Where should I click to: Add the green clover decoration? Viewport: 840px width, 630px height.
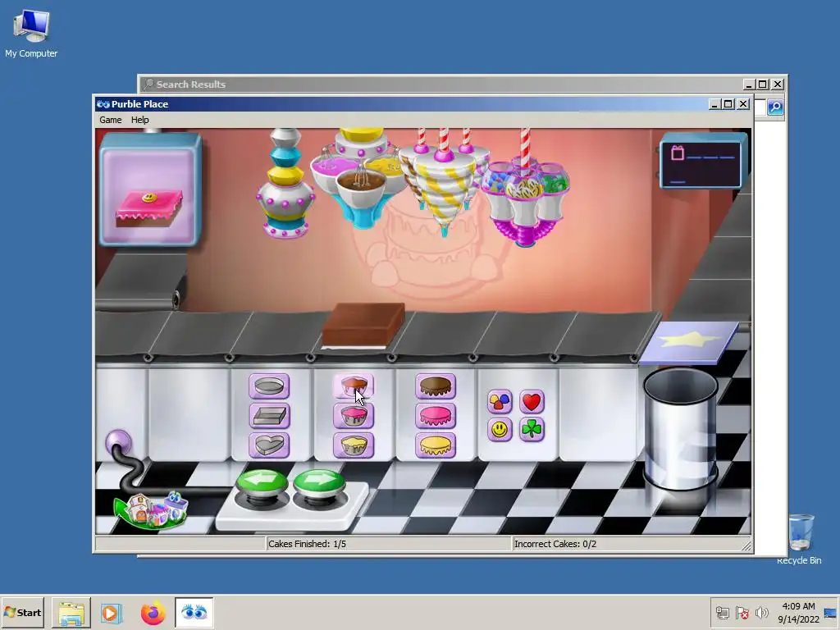point(532,429)
